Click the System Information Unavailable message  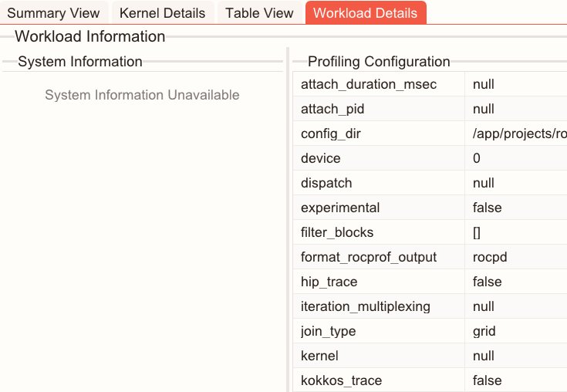(x=142, y=95)
